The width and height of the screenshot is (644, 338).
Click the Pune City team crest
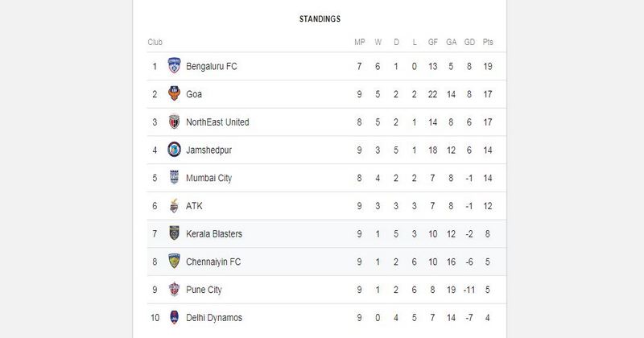(174, 289)
